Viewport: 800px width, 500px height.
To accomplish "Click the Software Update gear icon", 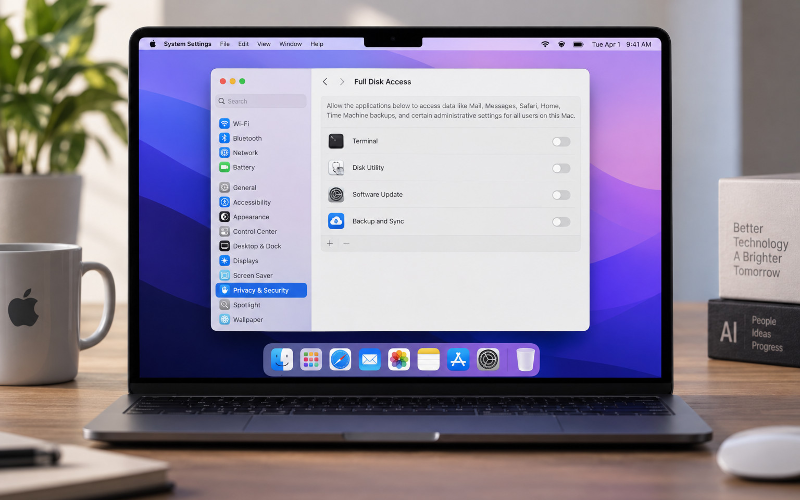I will [336, 194].
